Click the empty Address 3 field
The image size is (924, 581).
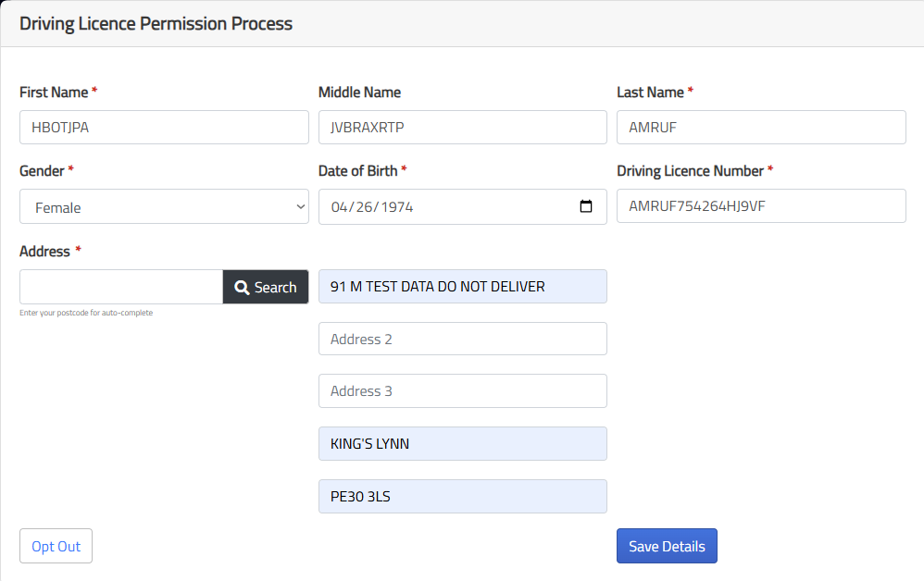coord(462,390)
